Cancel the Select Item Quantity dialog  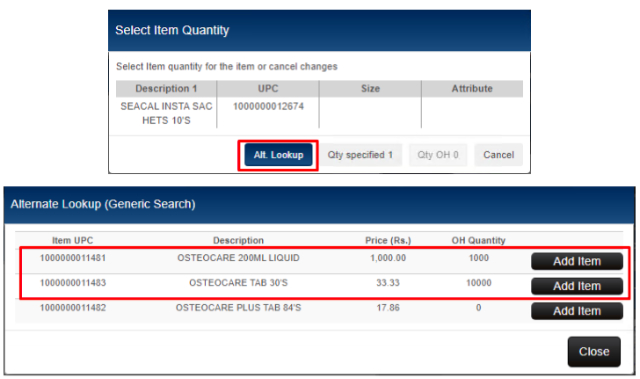click(498, 155)
